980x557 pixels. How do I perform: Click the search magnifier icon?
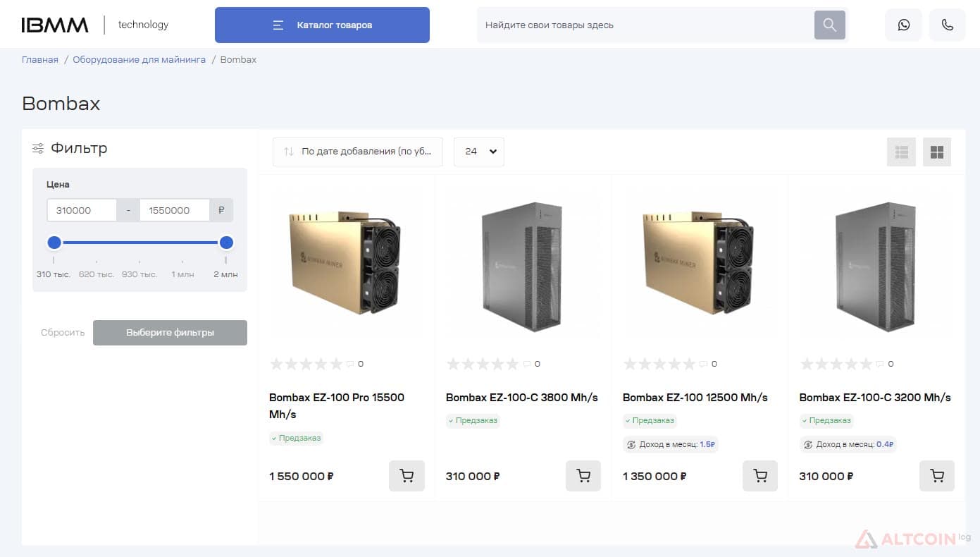click(829, 25)
